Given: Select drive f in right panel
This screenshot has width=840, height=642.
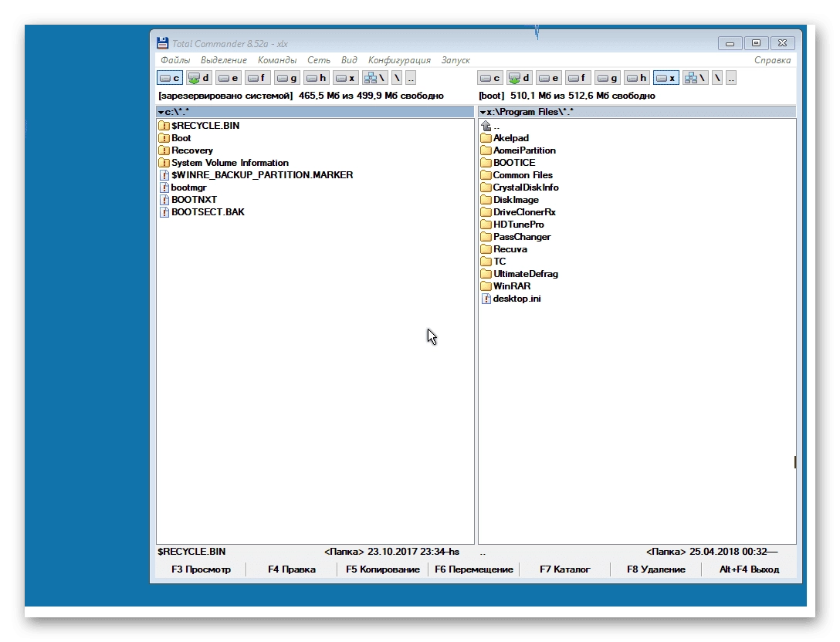Looking at the screenshot, I should 578,78.
